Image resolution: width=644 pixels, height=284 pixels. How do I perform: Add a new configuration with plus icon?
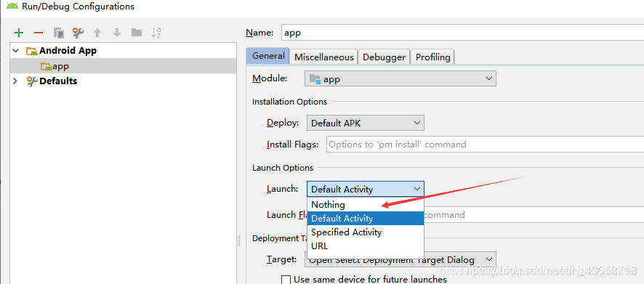pos(18,33)
